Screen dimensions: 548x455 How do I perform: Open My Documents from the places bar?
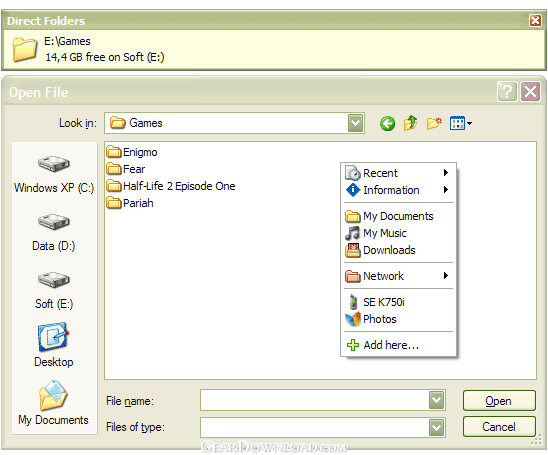point(53,403)
